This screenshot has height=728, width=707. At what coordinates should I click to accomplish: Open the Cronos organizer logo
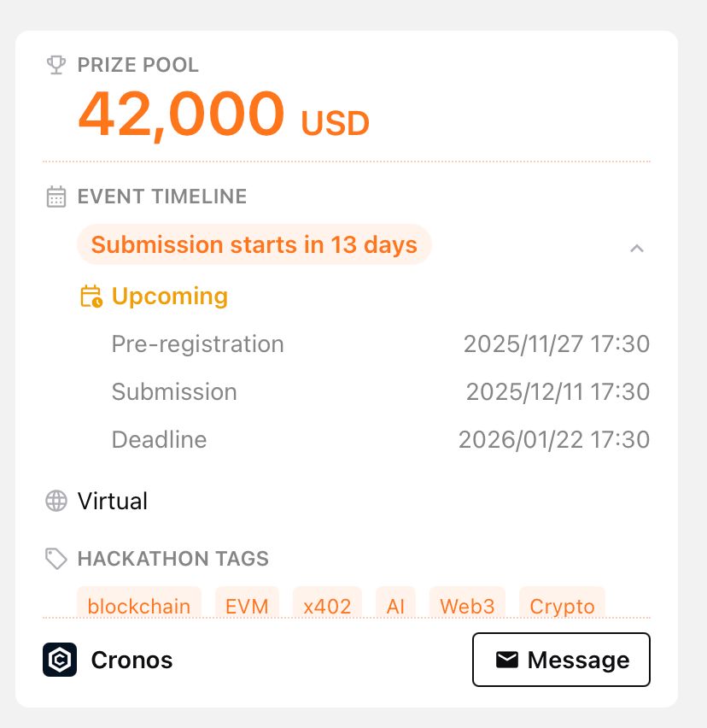pyautogui.click(x=59, y=659)
